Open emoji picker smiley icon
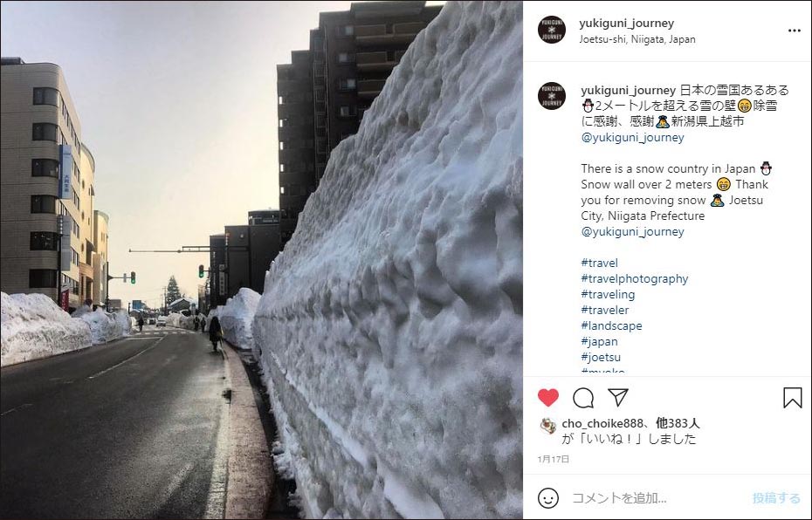 tap(548, 498)
